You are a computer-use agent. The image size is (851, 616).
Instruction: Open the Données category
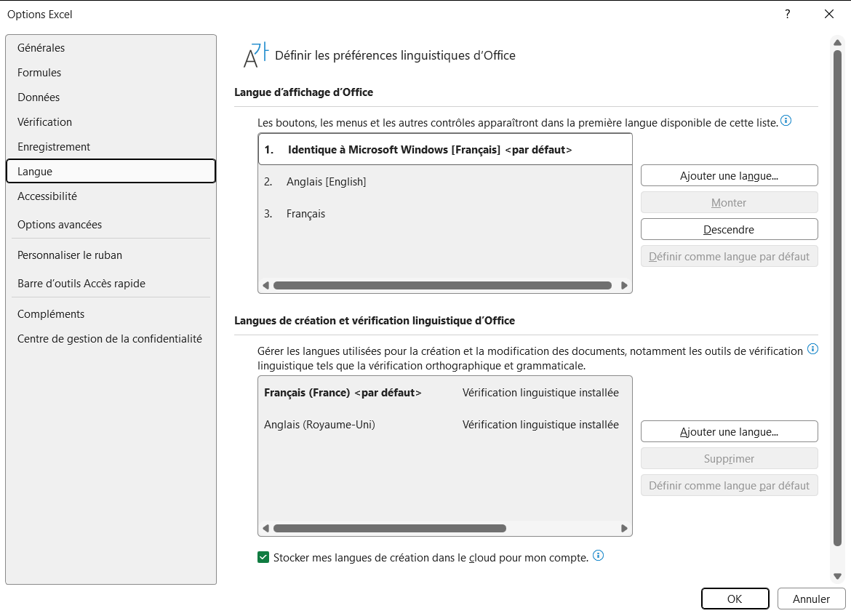(111, 97)
